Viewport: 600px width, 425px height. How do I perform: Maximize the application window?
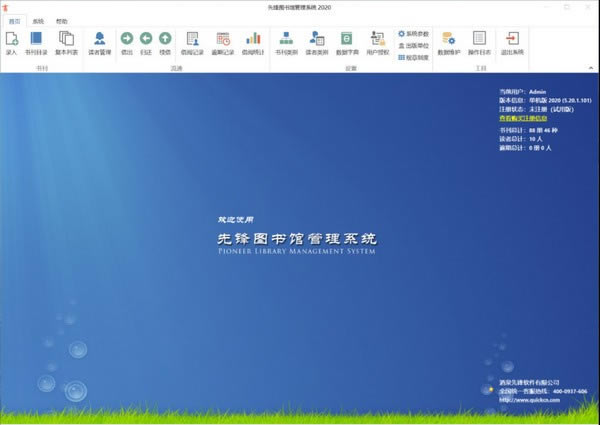(x=567, y=7)
